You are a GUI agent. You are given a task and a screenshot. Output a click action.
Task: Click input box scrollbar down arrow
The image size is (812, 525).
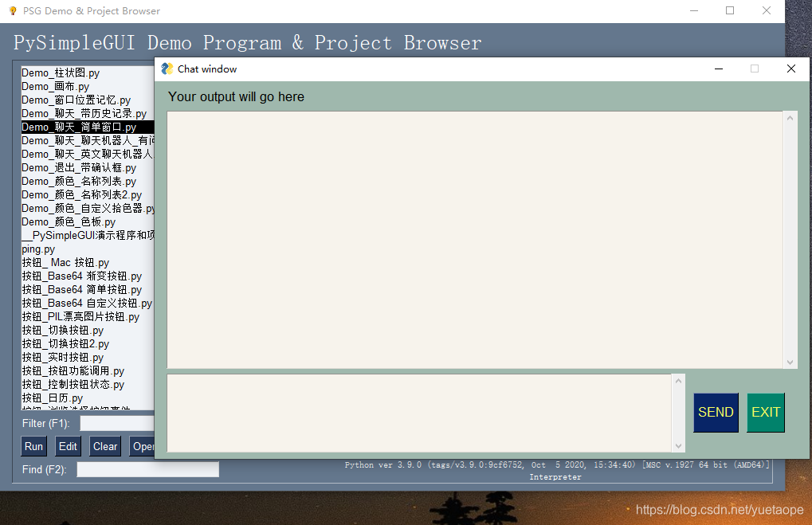click(x=678, y=446)
